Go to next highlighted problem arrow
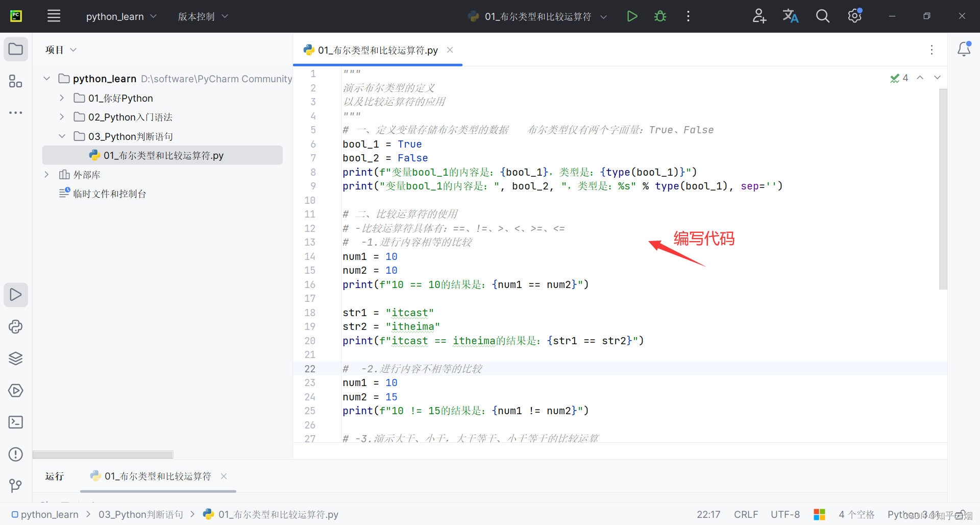The width and height of the screenshot is (980, 525). pyautogui.click(x=937, y=78)
